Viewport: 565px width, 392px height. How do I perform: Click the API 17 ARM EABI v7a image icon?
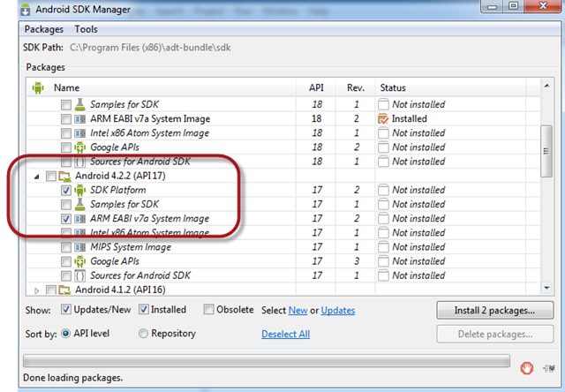(80, 219)
